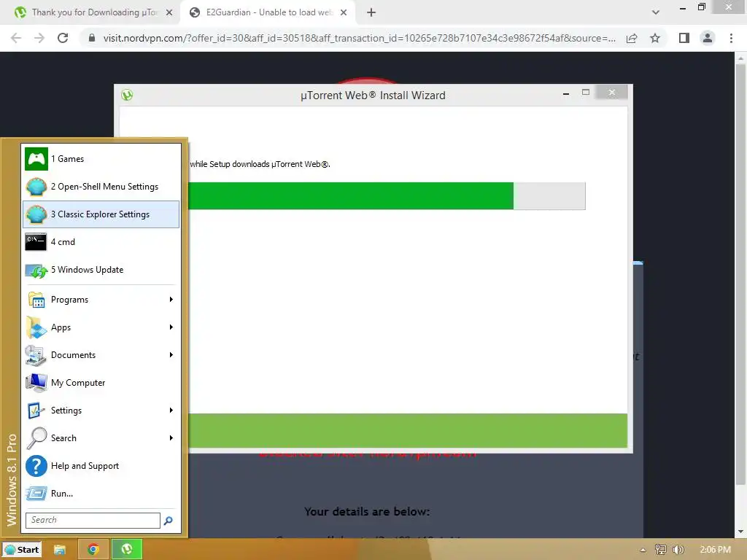Screen dimensions: 747x560
Task: Open a new Chrome tab
Action: pyautogui.click(x=371, y=13)
